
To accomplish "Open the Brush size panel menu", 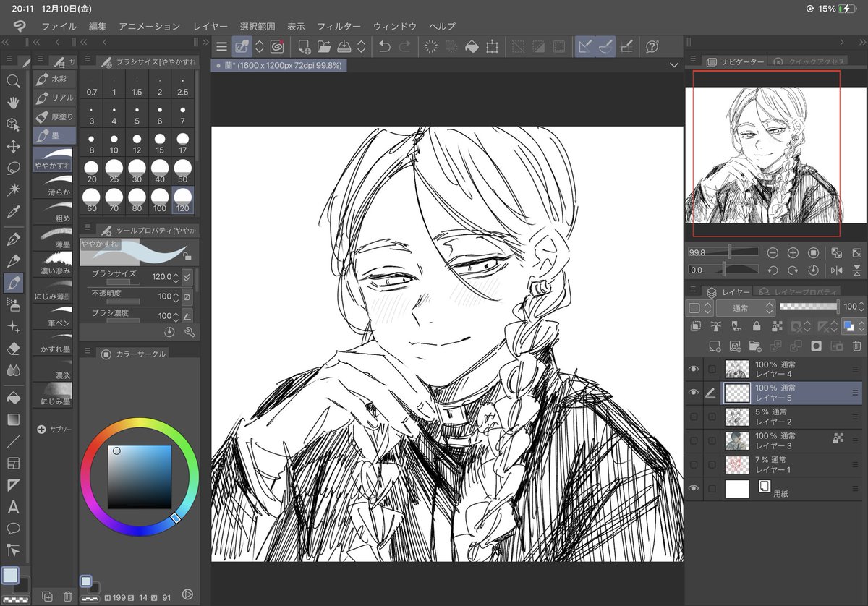I will coord(88,60).
